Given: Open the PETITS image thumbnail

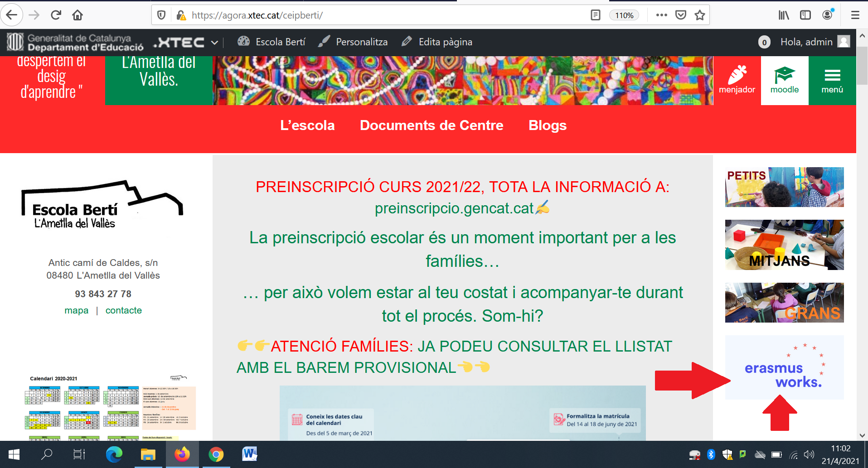Looking at the screenshot, I should tap(784, 187).
